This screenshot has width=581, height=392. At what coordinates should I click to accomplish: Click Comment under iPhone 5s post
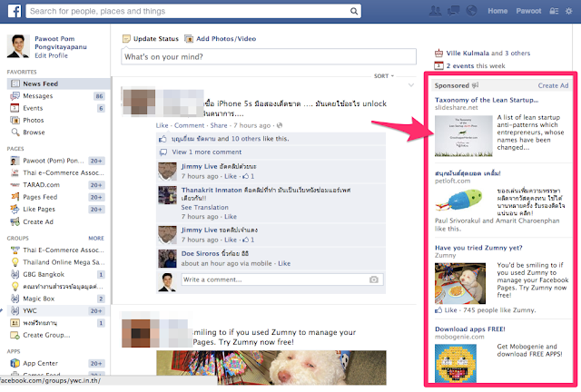pyautogui.click(x=189, y=125)
